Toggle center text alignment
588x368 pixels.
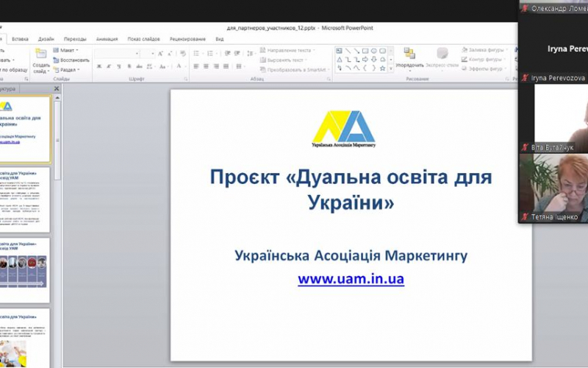206,66
